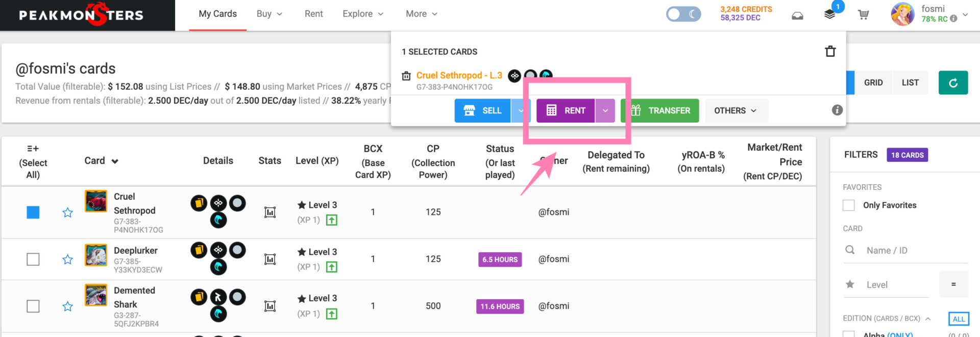The height and width of the screenshot is (337, 980).
Task: Favorite Deeplurker with the star
Action: pyautogui.click(x=67, y=259)
